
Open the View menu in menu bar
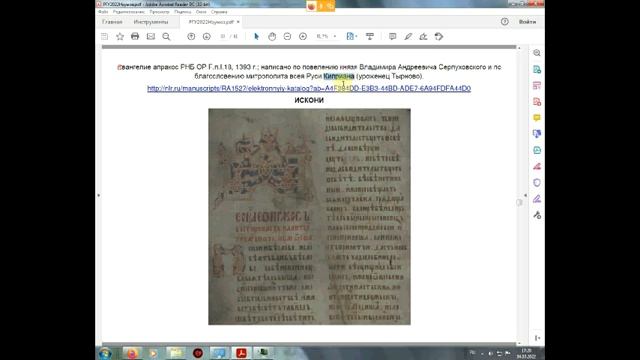[159, 12]
